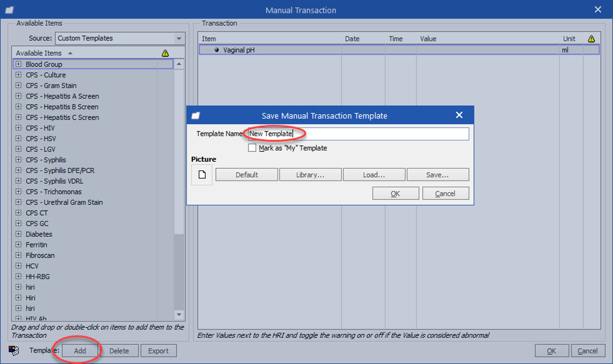613x364 pixels.
Task: Expand the HH-RBG item
Action: [18, 277]
